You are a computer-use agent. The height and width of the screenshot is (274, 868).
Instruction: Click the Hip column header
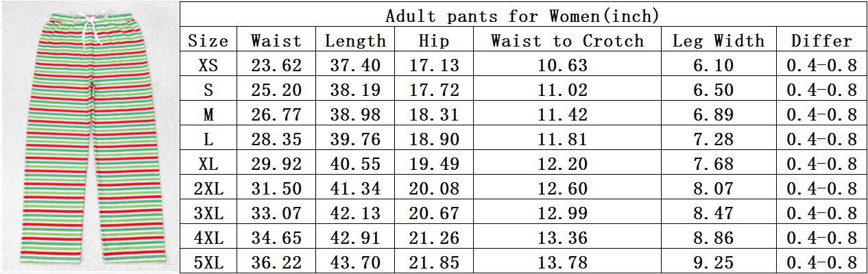pos(434,40)
